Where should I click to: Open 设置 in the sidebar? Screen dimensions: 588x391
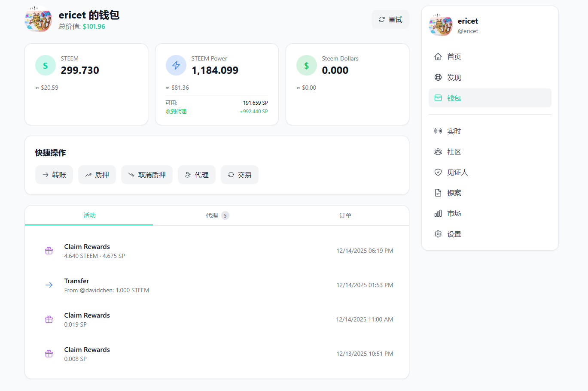[x=490, y=234]
